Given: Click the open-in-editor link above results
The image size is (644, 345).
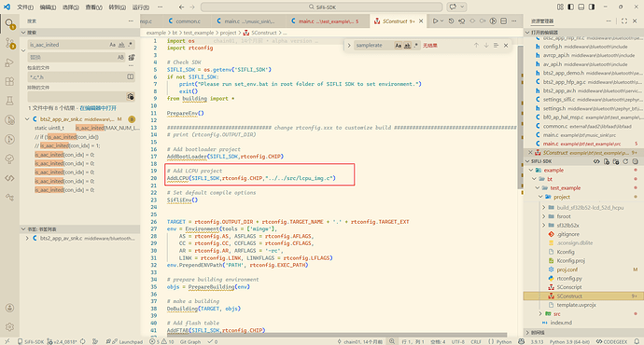Looking at the screenshot, I should 98,108.
